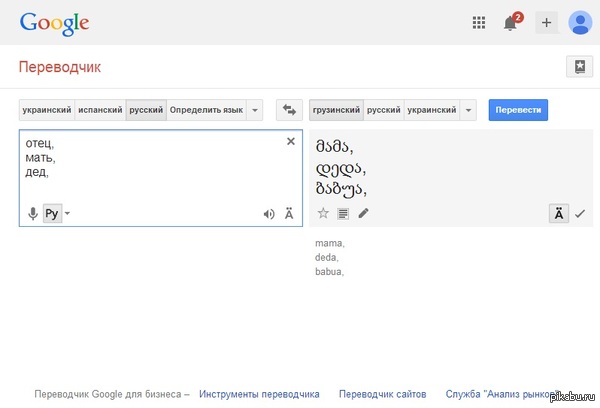Open the phrasebook bookmark star button
600x408 pixels.
579,67
